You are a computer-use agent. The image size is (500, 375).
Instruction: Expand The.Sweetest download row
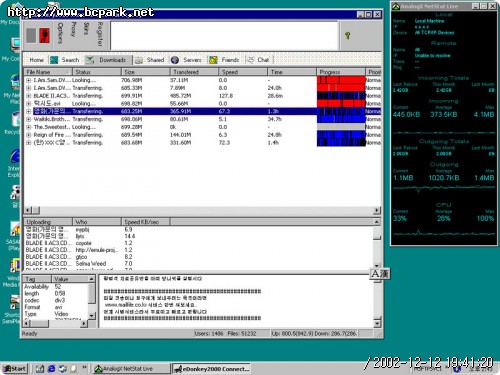[x=29, y=127]
